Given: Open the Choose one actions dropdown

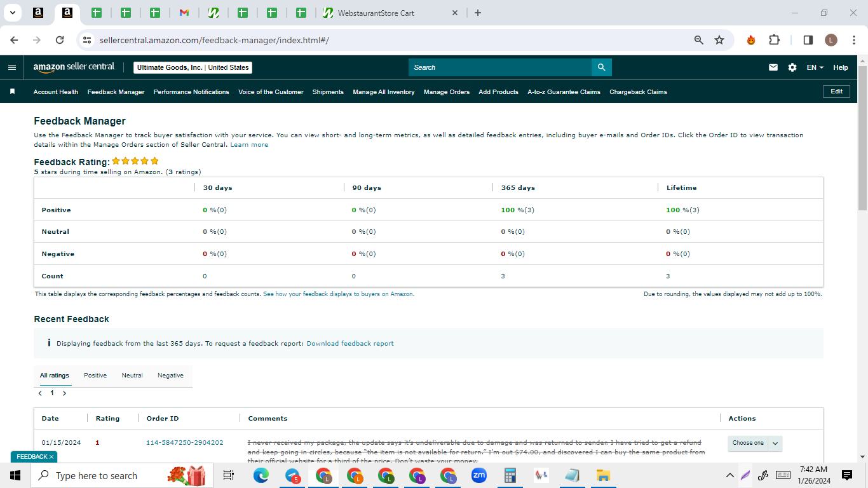Looking at the screenshot, I should click(755, 443).
